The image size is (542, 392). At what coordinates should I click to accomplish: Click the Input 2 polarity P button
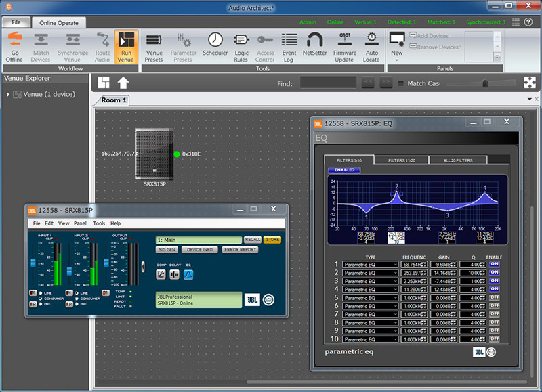[69, 304]
